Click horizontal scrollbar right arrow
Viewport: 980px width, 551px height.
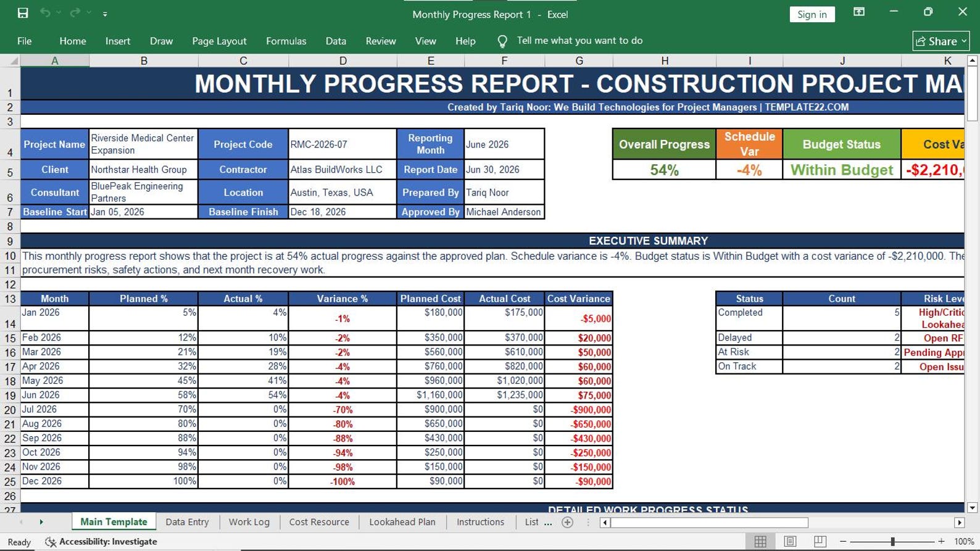[959, 523]
